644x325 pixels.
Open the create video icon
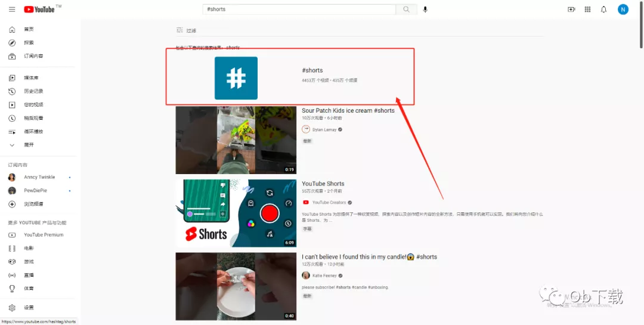[x=571, y=9]
